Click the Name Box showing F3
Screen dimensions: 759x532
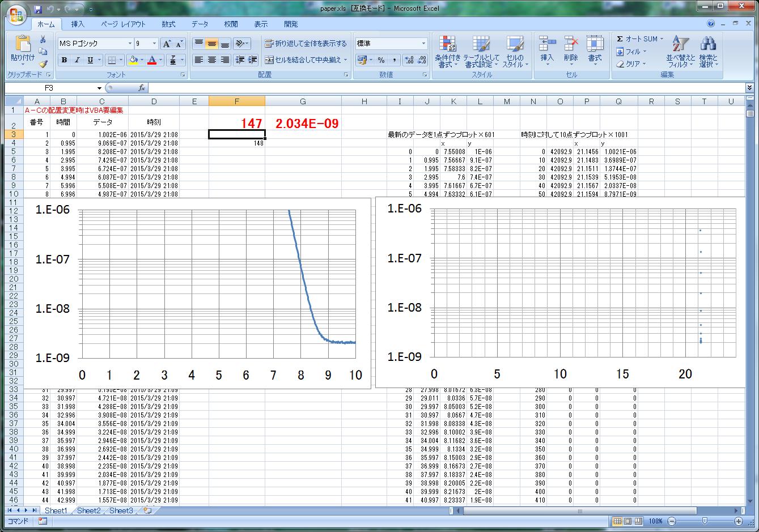(50, 88)
